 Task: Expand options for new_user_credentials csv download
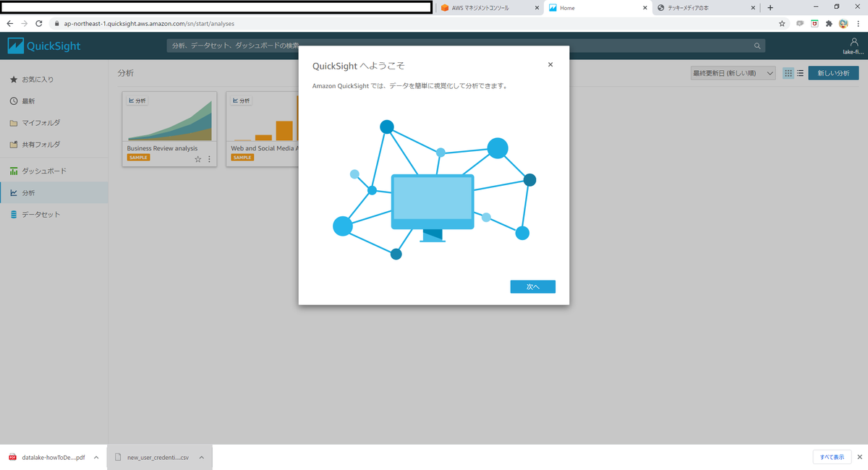(201, 457)
